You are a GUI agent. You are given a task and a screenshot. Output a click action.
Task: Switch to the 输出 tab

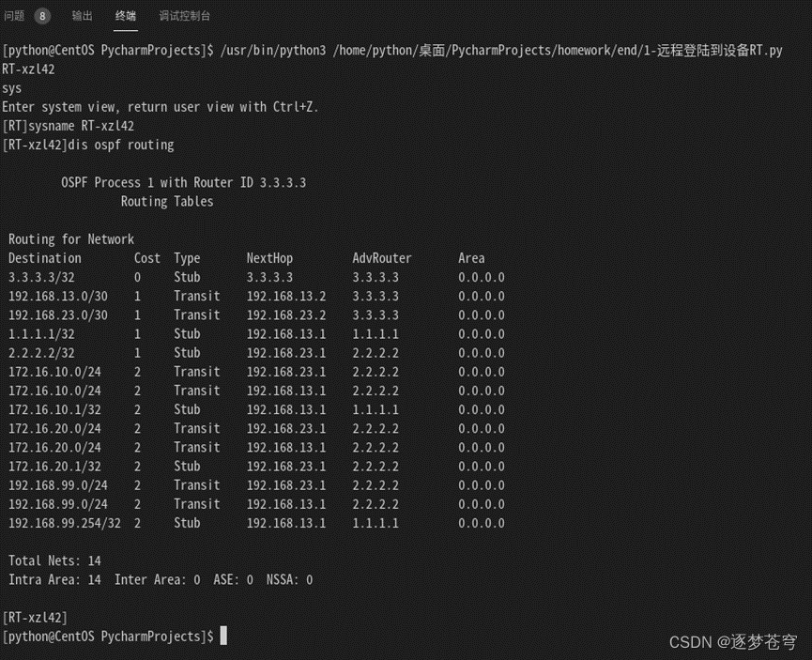[x=82, y=16]
